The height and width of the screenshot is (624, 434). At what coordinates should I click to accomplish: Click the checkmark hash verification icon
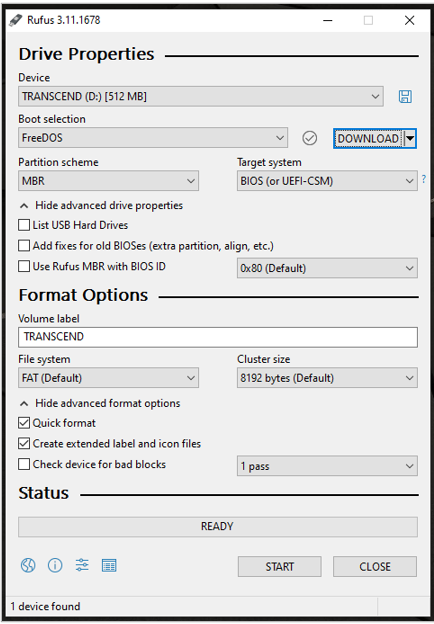309,138
